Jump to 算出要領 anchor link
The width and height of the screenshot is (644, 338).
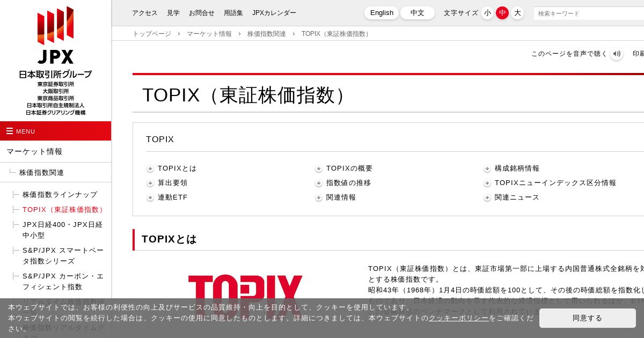point(173,183)
